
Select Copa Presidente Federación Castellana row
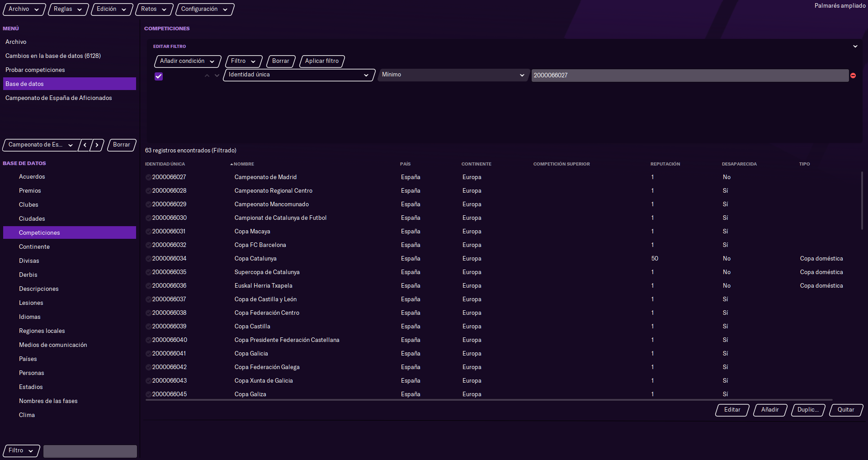502,340
